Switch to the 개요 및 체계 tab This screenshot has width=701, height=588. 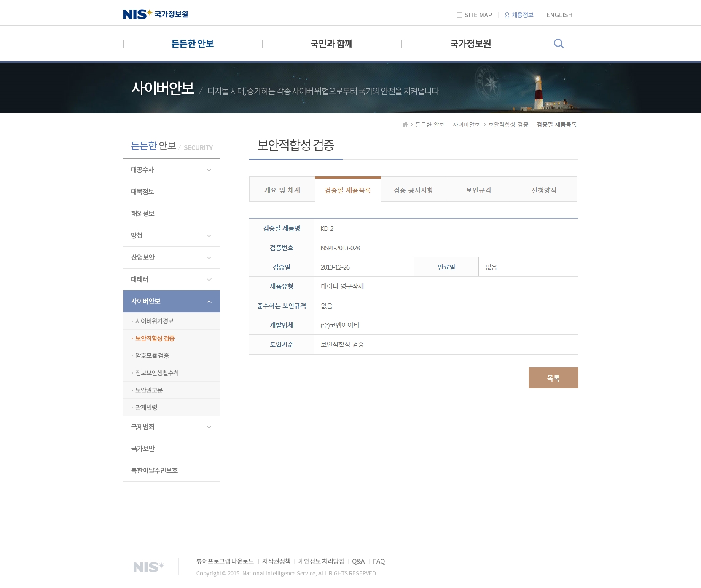pyautogui.click(x=282, y=190)
